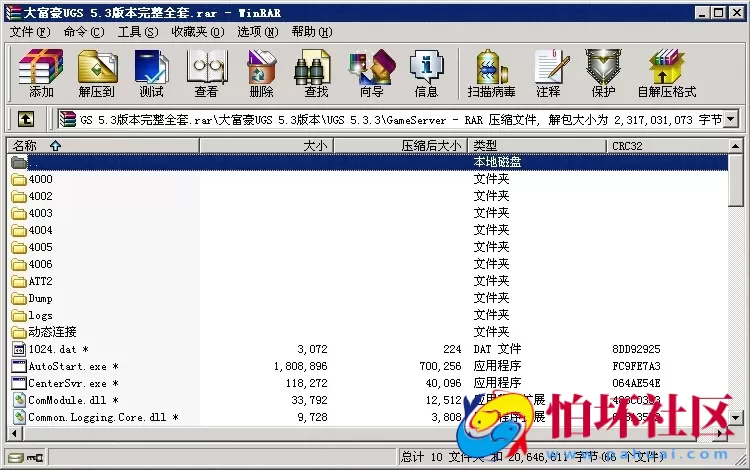This screenshot has height=470, width=750.
Task: Click the vertical scrollbar down arrow
Action: point(736,417)
